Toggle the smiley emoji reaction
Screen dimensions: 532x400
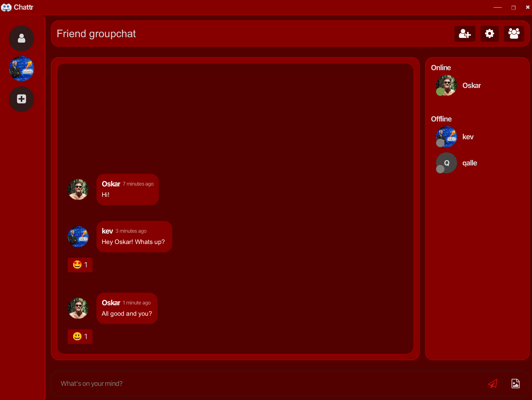pos(80,337)
